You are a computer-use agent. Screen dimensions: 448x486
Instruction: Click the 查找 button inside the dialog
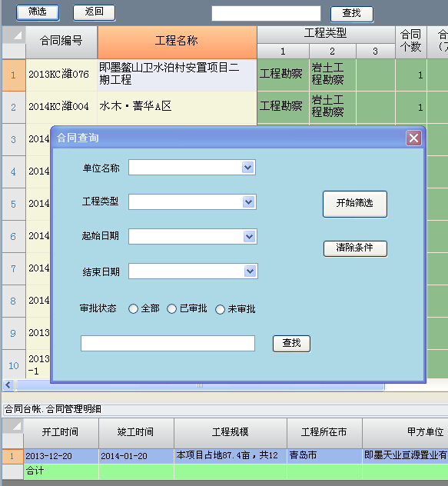[x=291, y=344]
